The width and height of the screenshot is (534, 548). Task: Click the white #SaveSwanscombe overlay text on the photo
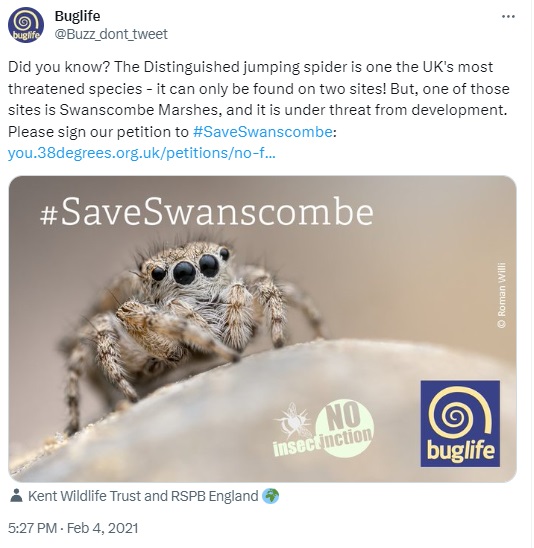coord(207,212)
